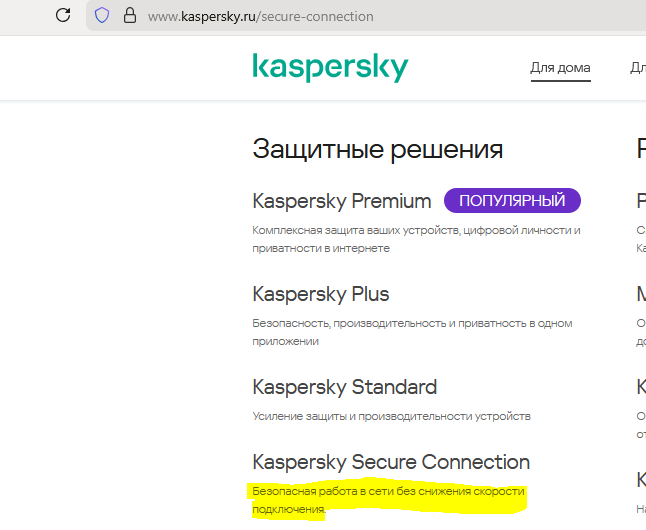Screen dimensions: 646x530
Task: Click the truncated product right of Kaspersky Plus
Action: tap(641, 294)
